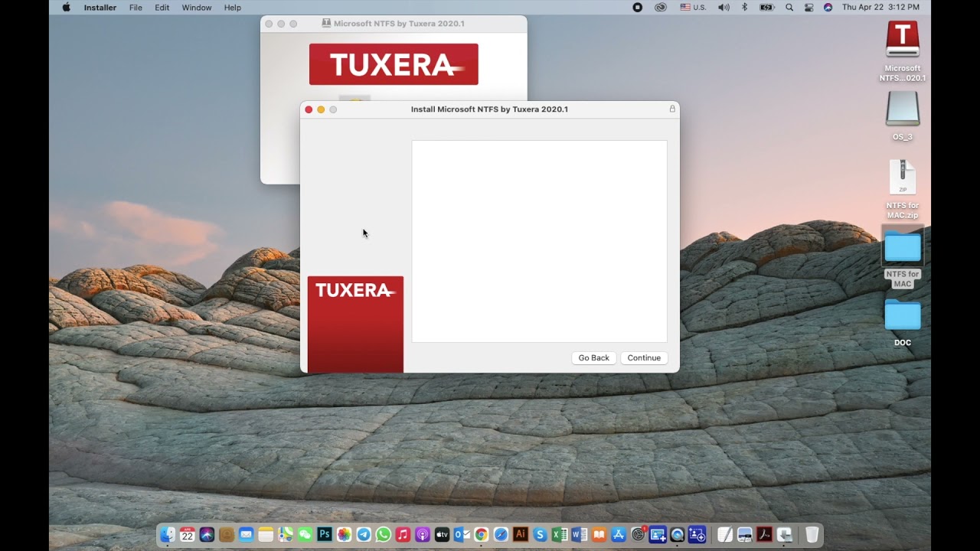Click the red Tuxera logo in installer sidebar
Viewport: 980px width, 551px height.
click(355, 324)
